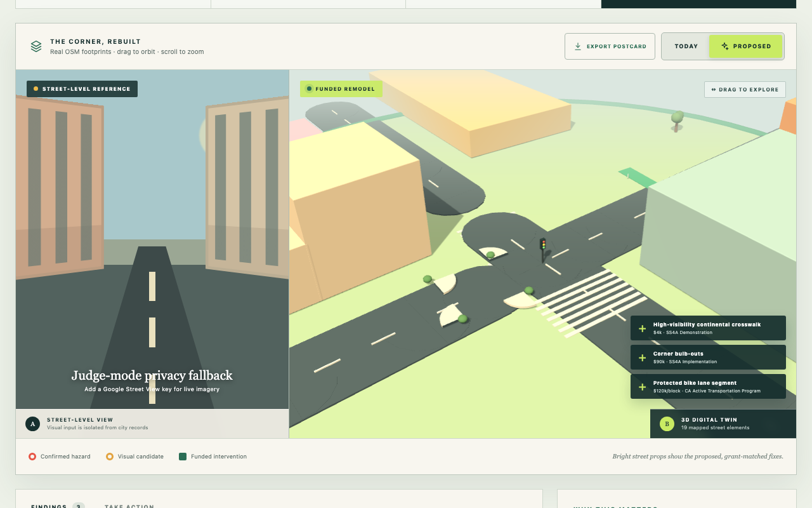
Task: Click 'The Corner, Rebuilt' heading
Action: 96,42
